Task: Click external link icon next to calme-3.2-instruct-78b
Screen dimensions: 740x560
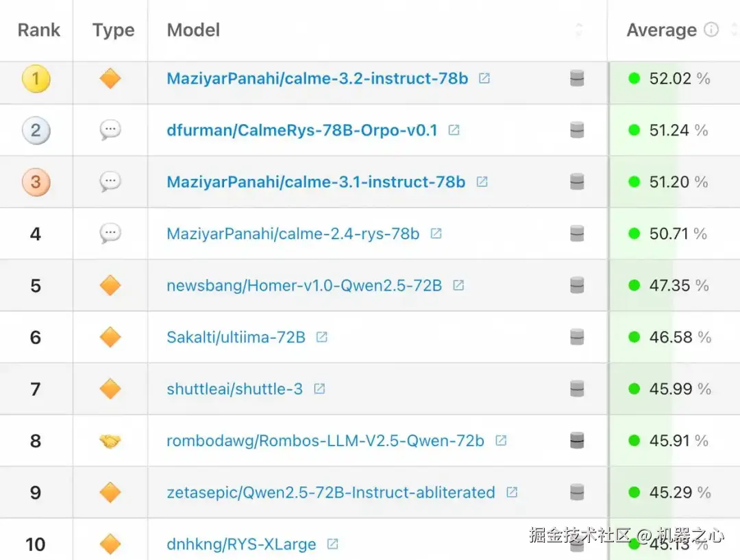Action: coord(484,78)
